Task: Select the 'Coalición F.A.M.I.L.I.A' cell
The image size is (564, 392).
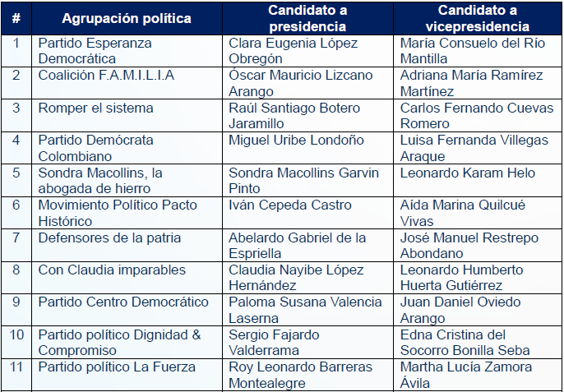Action: pyautogui.click(x=106, y=75)
